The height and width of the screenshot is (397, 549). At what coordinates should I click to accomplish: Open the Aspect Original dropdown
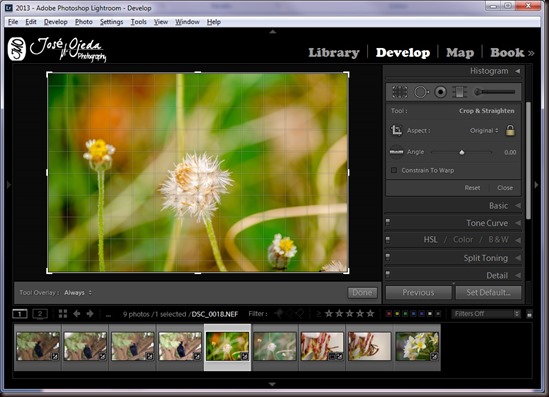(484, 131)
